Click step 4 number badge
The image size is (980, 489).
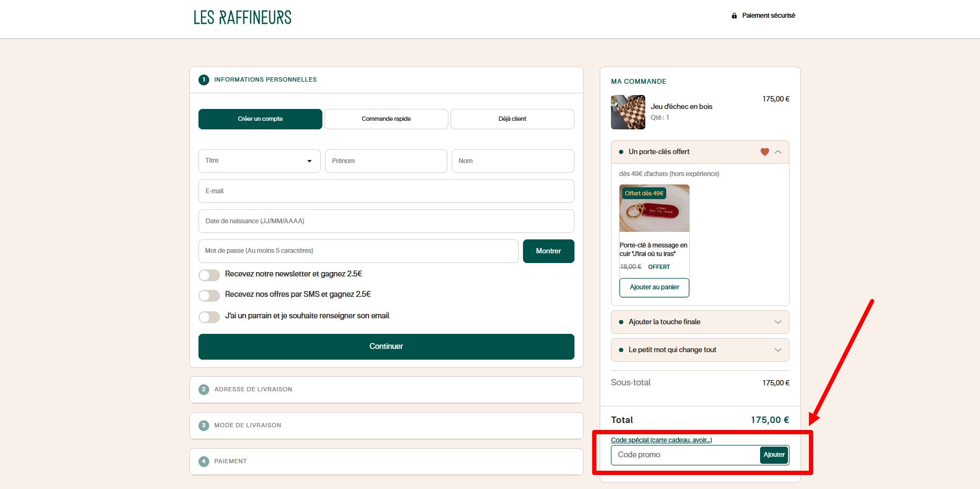(204, 462)
